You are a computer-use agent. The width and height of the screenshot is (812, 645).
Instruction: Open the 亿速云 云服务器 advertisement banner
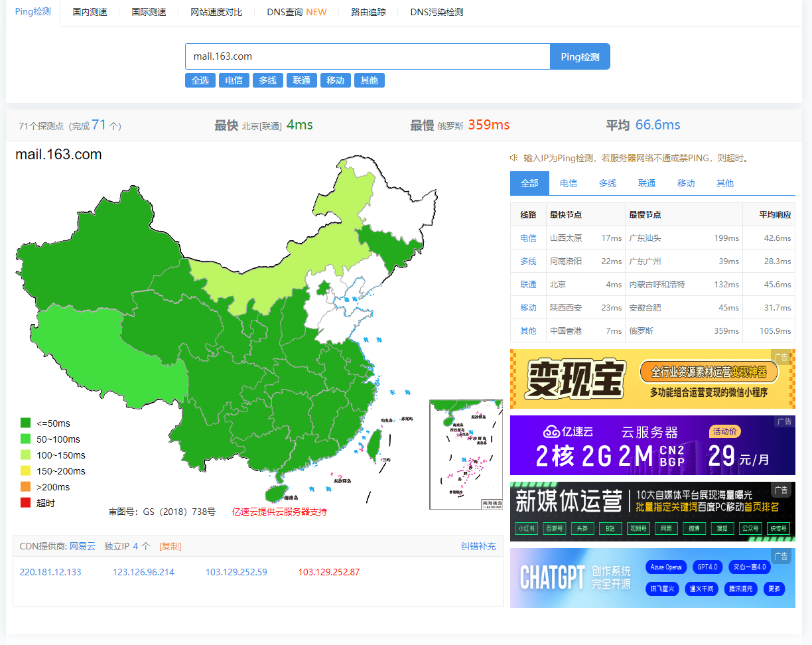[653, 445]
